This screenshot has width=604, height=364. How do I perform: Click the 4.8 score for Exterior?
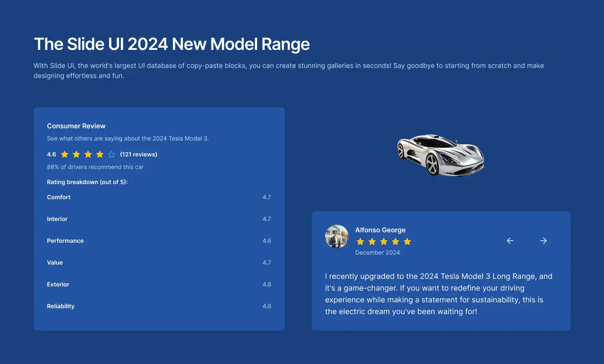coord(267,284)
